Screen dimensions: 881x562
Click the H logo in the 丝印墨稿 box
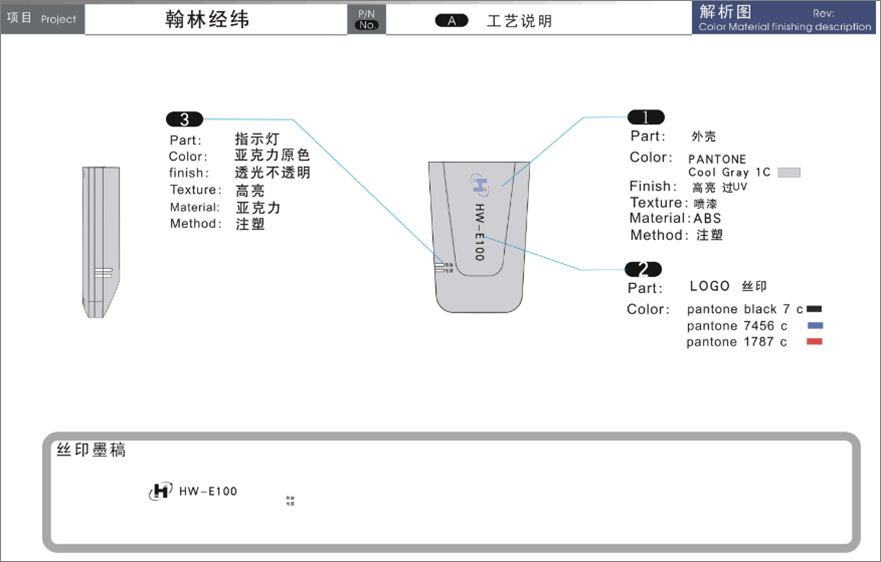(x=160, y=491)
